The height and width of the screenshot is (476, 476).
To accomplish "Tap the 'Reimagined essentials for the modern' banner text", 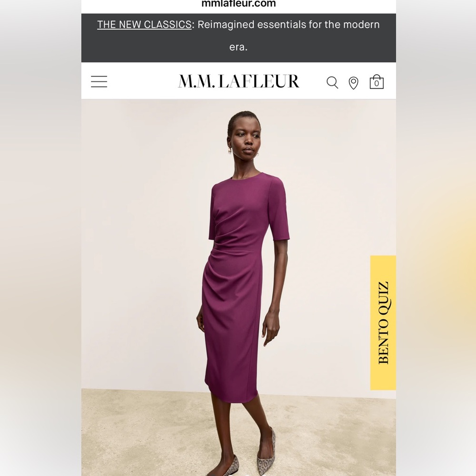I will 288,25.
